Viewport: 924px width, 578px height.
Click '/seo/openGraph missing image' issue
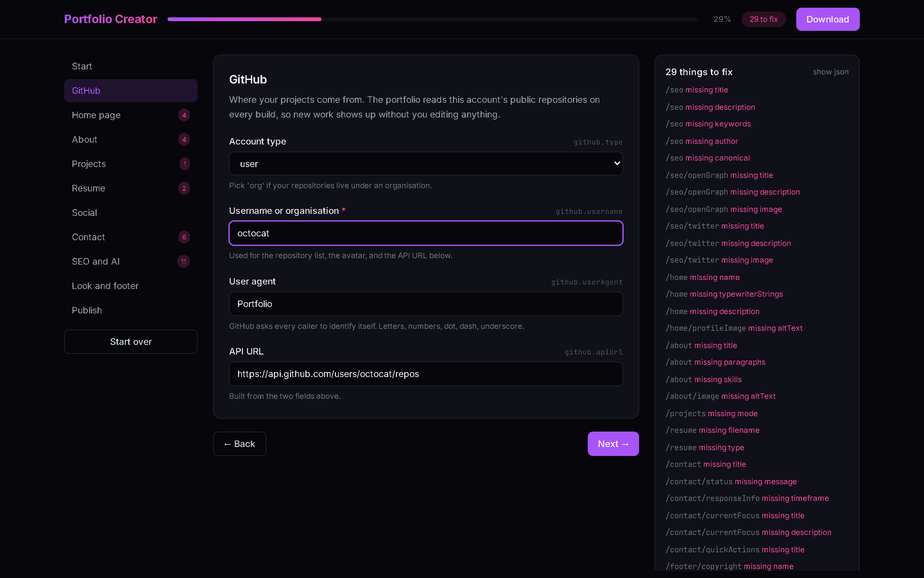(x=724, y=209)
